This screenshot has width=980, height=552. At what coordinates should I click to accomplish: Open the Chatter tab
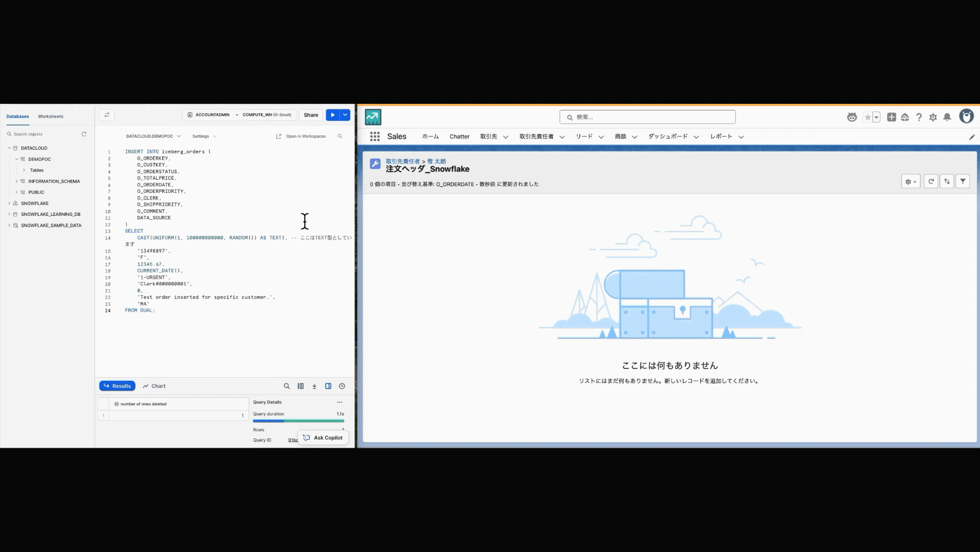[x=459, y=137]
